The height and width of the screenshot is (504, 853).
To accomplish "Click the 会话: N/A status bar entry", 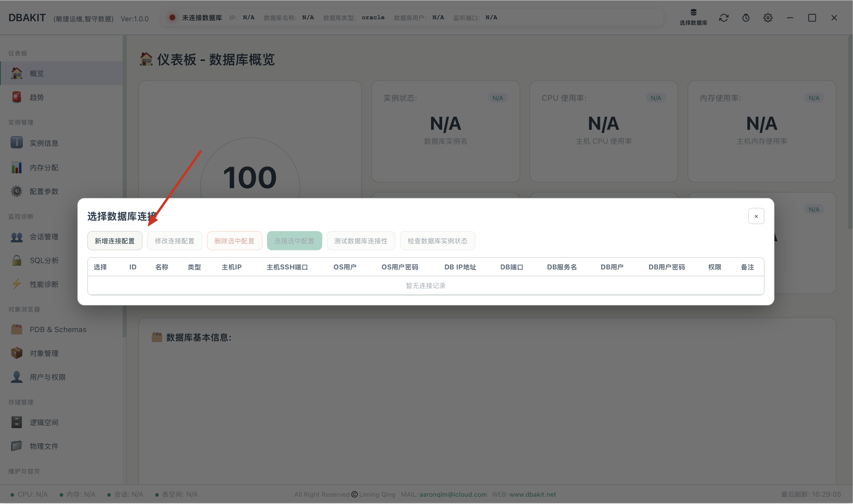I will (125, 494).
